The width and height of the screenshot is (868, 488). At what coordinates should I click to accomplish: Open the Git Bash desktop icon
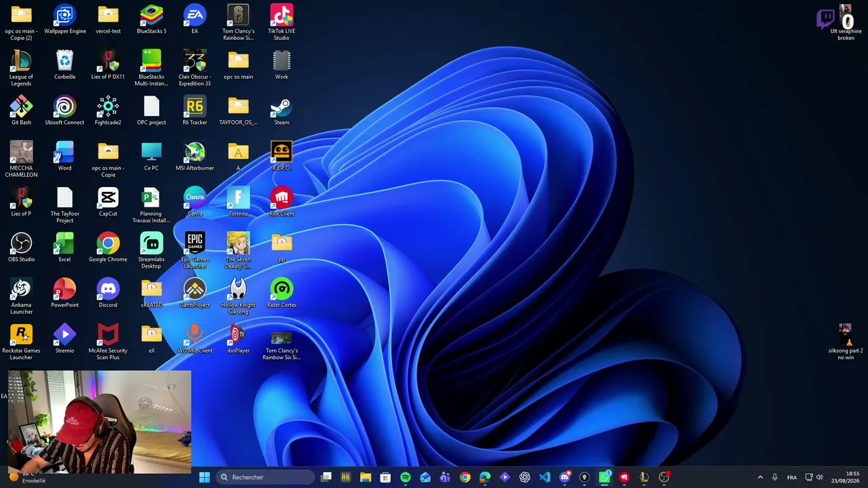click(x=21, y=110)
